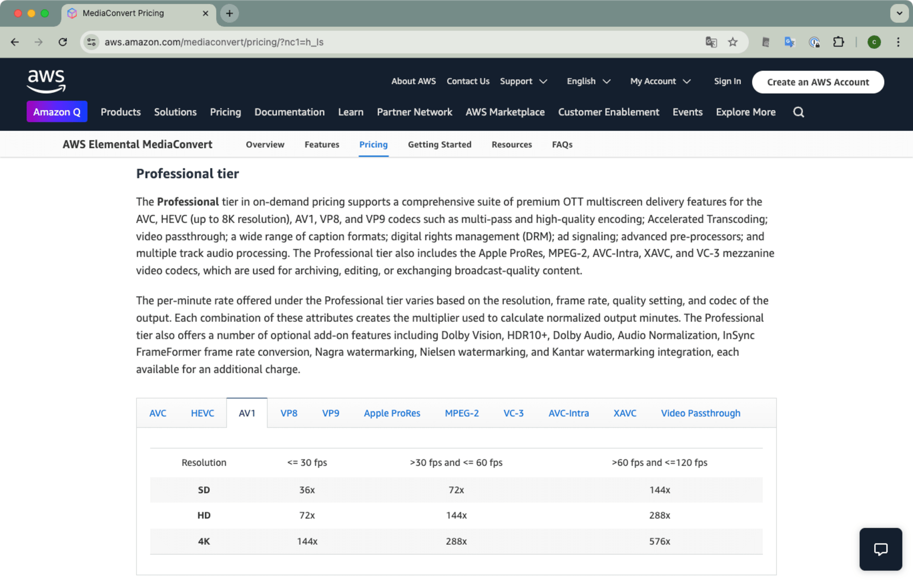Screen dimensions: 913x588
Task: Click Create an AWS Account button
Action: pos(818,82)
